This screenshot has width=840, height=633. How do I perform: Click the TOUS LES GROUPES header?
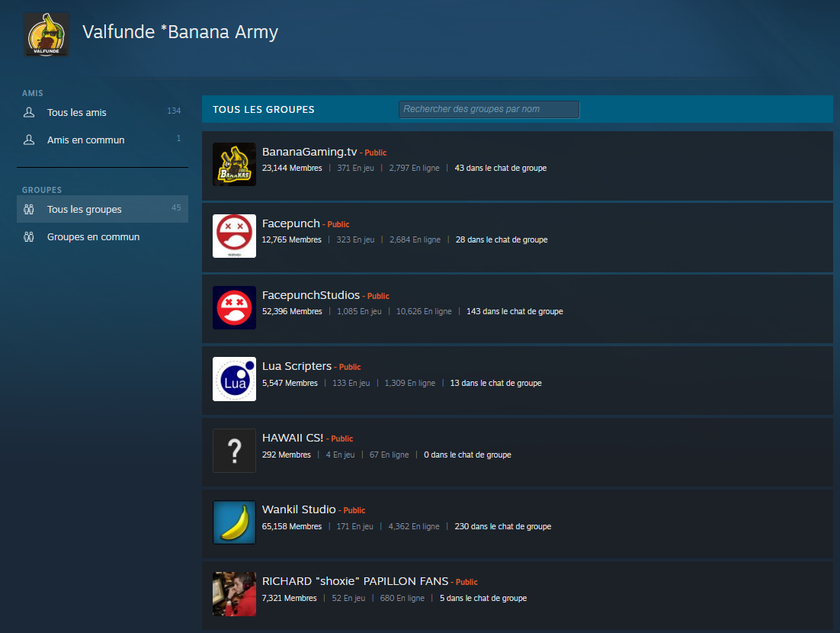pos(264,109)
